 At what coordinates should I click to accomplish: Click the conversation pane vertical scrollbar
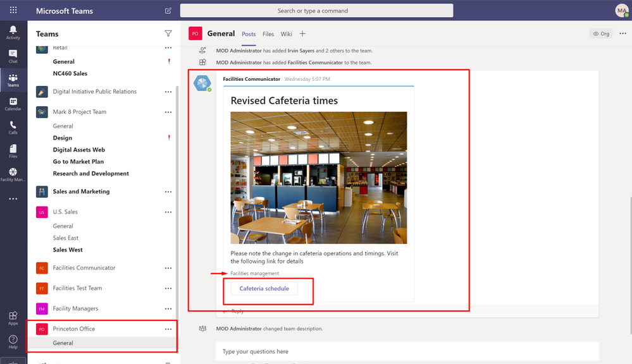(630, 266)
